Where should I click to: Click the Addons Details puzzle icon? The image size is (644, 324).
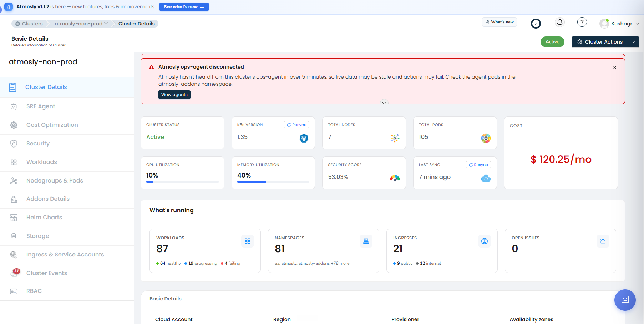tap(14, 199)
